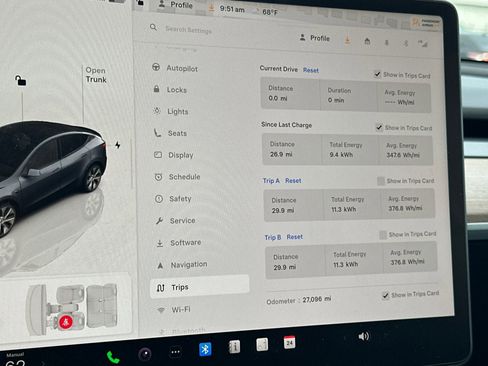Screen dimensions: 488x366
Task: Open the green Phone app in dock
Action: tap(113, 358)
